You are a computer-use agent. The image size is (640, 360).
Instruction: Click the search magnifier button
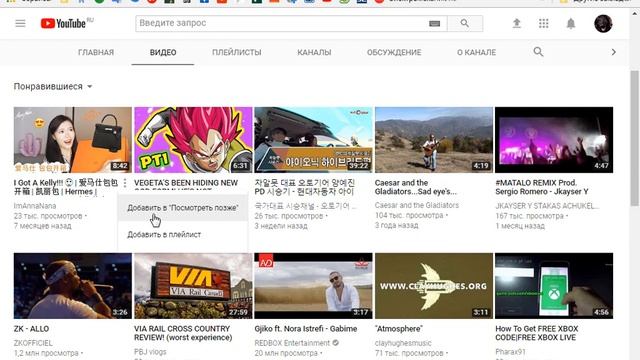pyautogui.click(x=465, y=23)
